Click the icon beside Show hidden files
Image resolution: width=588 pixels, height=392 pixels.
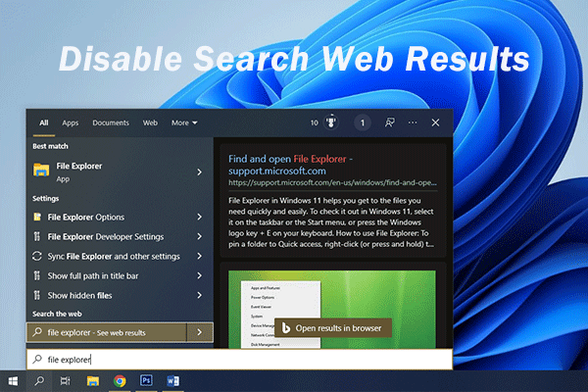37,295
